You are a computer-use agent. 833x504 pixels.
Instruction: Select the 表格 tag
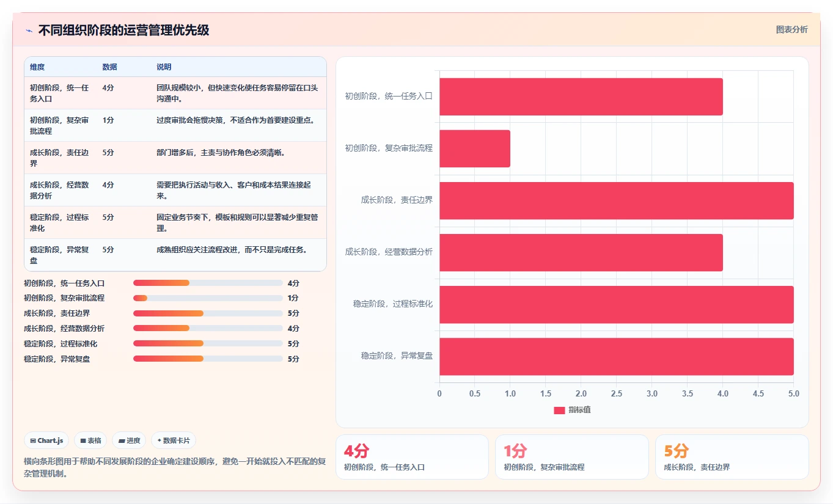(x=90, y=440)
